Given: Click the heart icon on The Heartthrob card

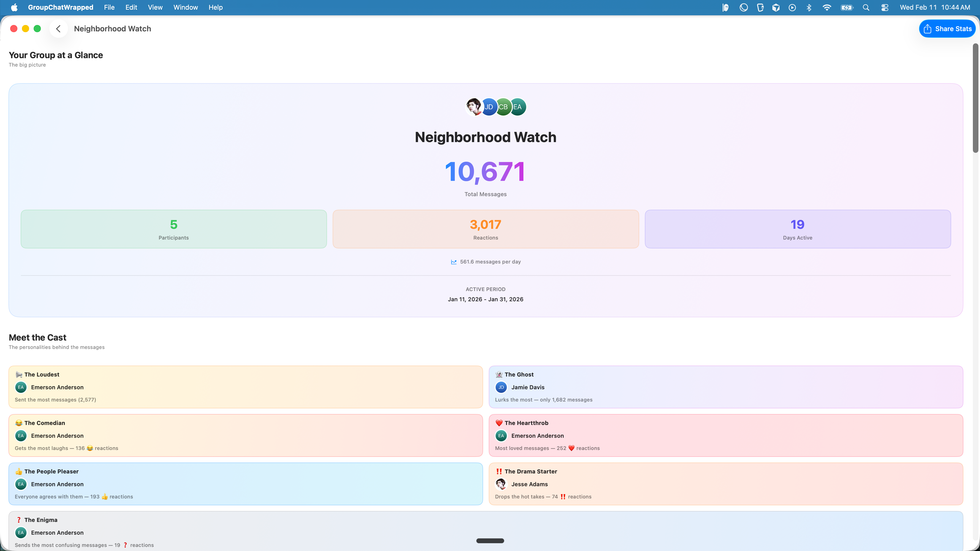Looking at the screenshot, I should 499,423.
